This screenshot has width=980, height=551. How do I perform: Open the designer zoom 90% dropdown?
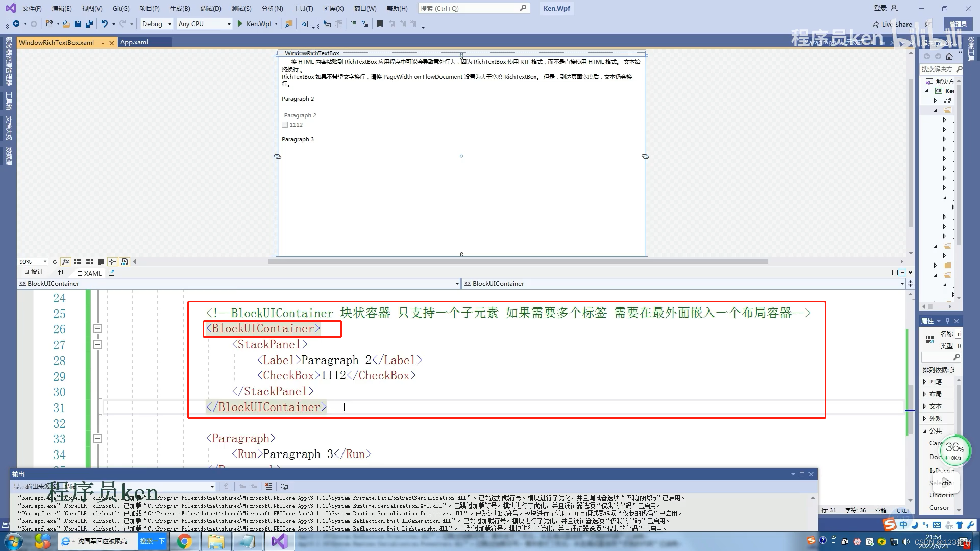[x=33, y=261]
